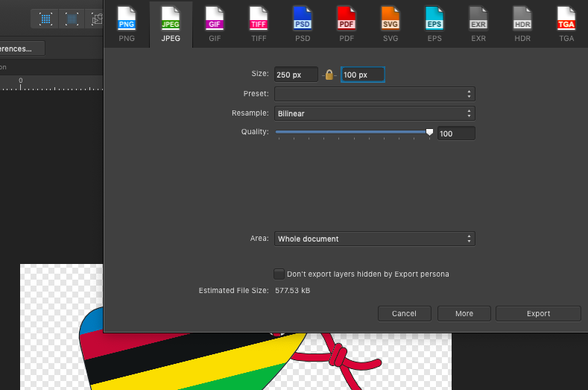
Task: Click the More button
Action: pyautogui.click(x=464, y=313)
